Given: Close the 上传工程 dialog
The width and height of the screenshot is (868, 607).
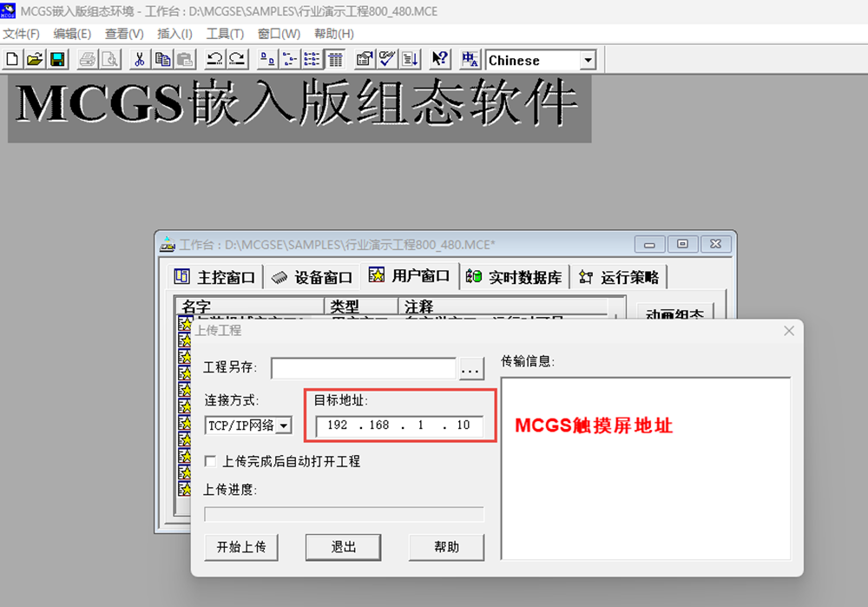Looking at the screenshot, I should pos(789,331).
